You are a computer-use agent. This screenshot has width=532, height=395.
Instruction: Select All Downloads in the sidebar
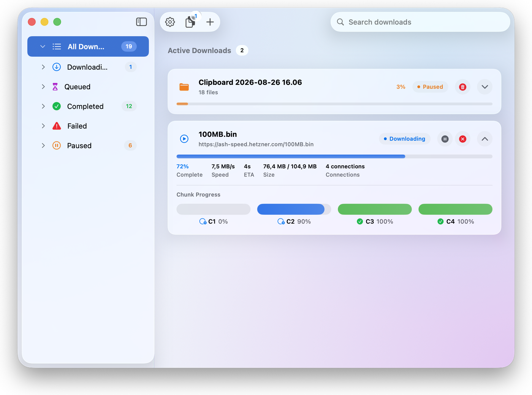point(88,46)
